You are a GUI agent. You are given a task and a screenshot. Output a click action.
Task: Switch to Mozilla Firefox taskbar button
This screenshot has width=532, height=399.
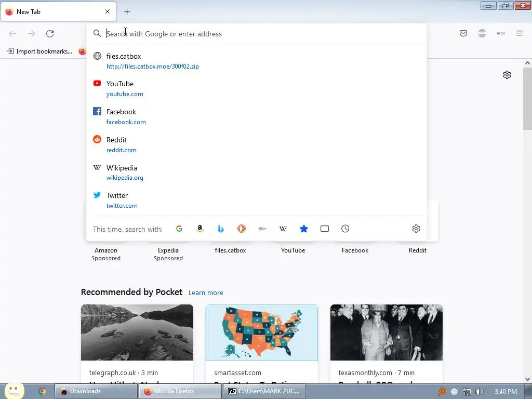(180, 391)
